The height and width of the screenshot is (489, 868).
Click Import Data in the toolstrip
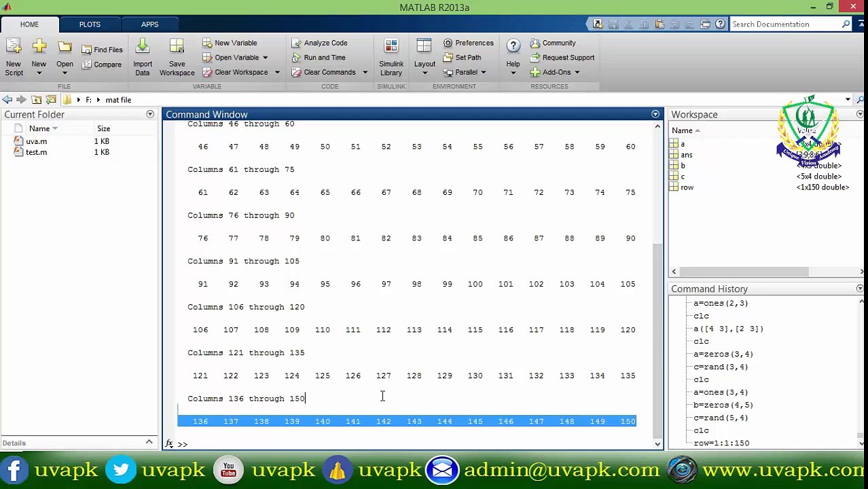click(x=143, y=57)
